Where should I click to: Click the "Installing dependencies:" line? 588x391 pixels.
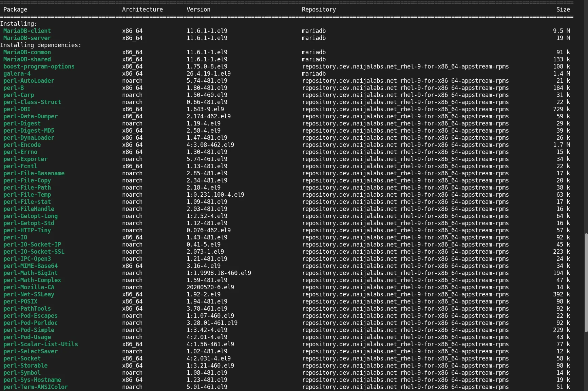[41, 45]
